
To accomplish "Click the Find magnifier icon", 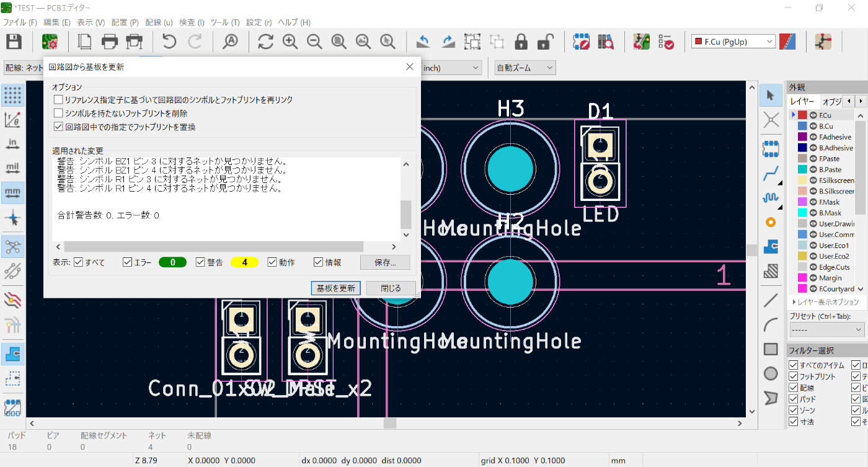I will (231, 42).
